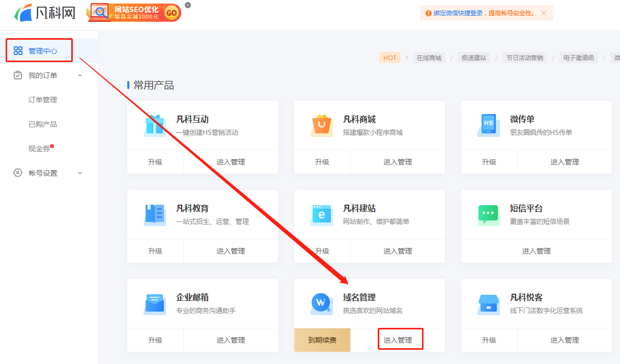Collapse the 我的订单 section arrow
The image size is (620, 364).
coord(80,75)
